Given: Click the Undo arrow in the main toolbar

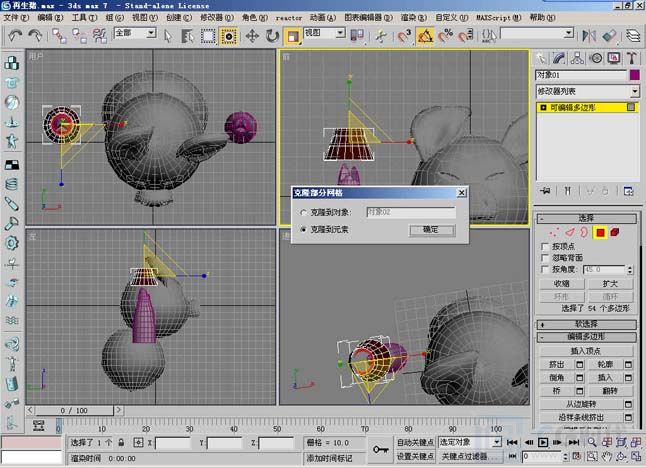Looking at the screenshot, I should tap(15, 36).
